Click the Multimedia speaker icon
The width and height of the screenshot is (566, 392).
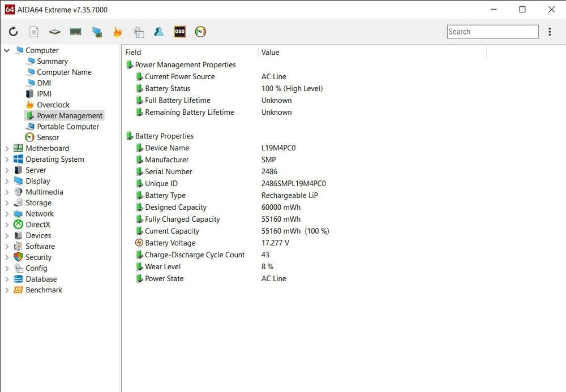click(18, 192)
